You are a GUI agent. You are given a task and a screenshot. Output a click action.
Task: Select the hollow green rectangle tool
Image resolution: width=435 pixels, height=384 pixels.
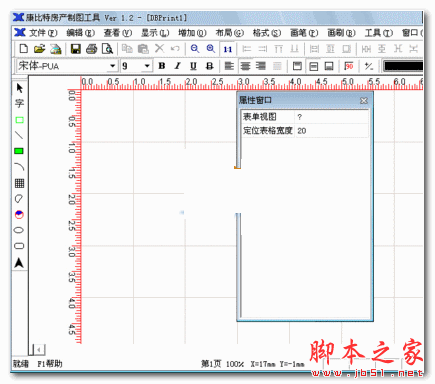(x=19, y=120)
